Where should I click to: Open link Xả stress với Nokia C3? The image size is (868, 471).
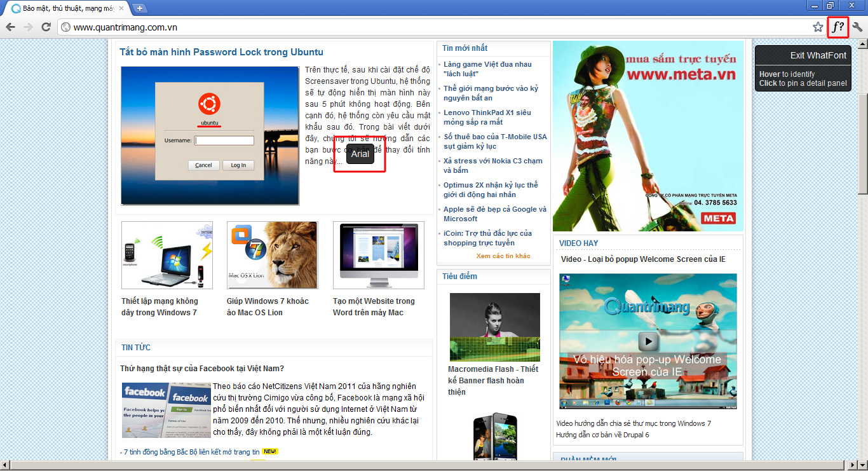pos(493,165)
